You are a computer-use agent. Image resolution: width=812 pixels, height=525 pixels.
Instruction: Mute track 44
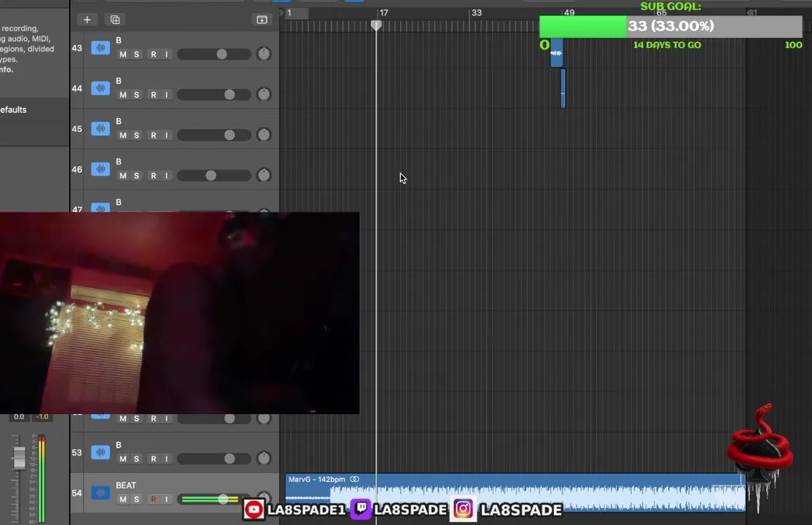point(122,95)
